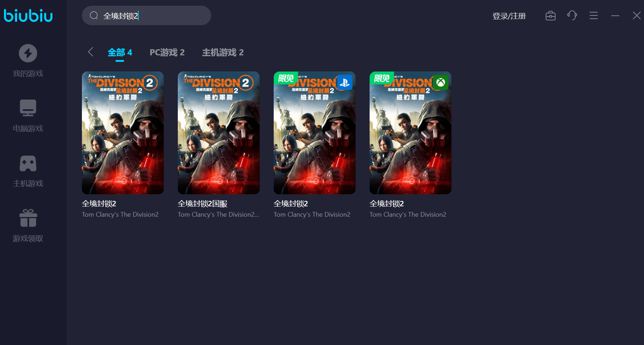Open My Games lightning icon
Screen dimensions: 644x345
28,53
